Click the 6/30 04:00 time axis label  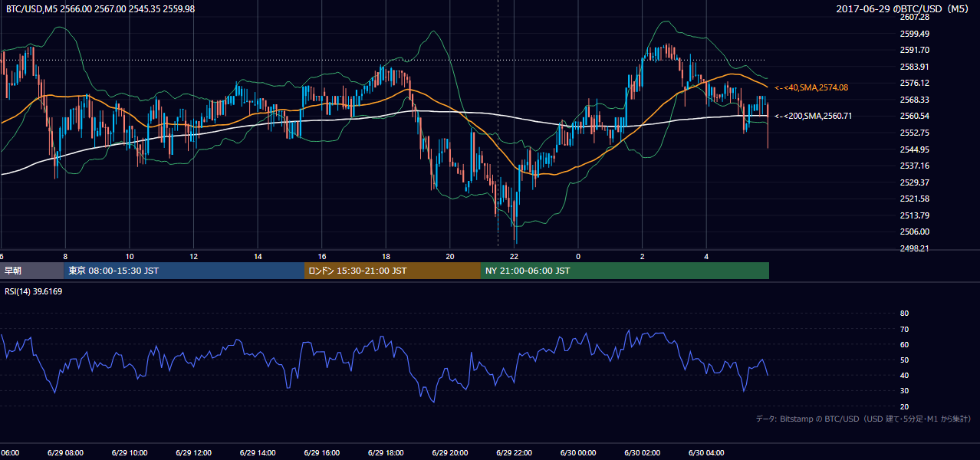707,452
